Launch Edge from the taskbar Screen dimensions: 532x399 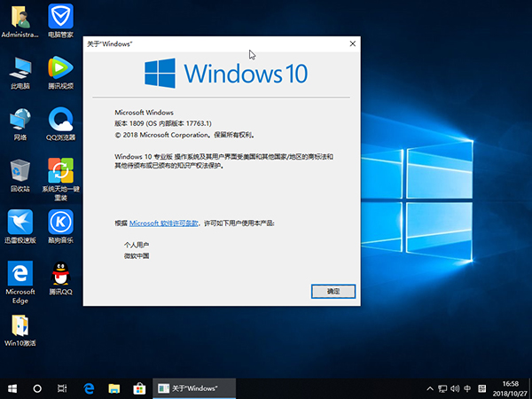(x=89, y=388)
